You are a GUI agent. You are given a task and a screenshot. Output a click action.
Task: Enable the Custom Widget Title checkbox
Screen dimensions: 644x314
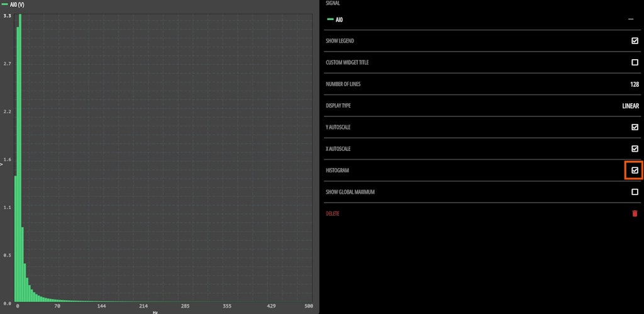pos(635,62)
